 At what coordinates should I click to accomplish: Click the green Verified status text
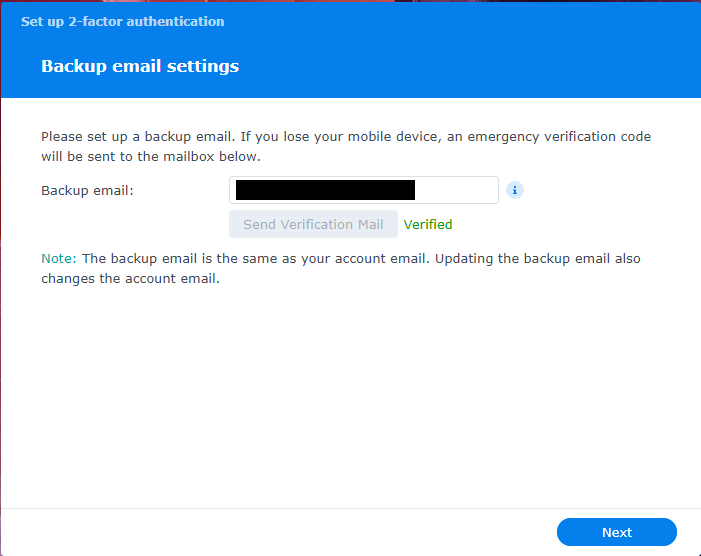(428, 224)
